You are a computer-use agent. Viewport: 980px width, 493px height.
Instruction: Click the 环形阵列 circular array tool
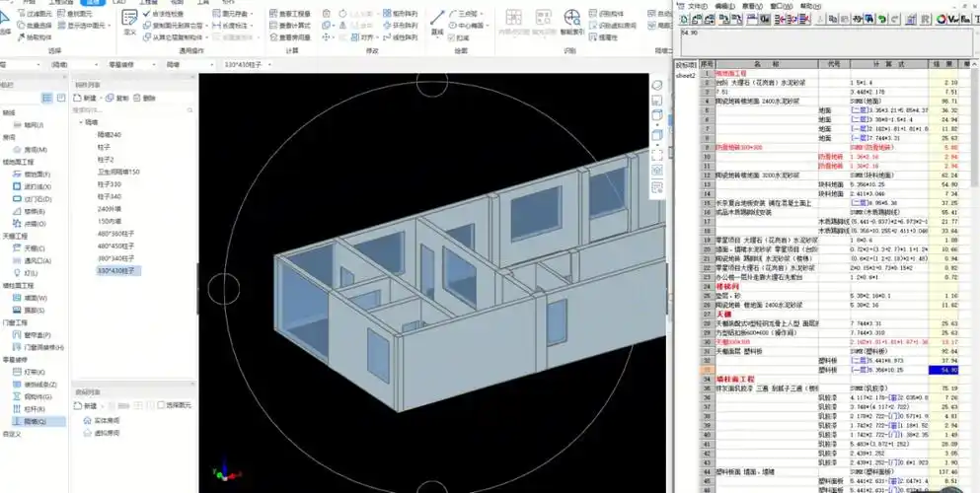tap(400, 26)
